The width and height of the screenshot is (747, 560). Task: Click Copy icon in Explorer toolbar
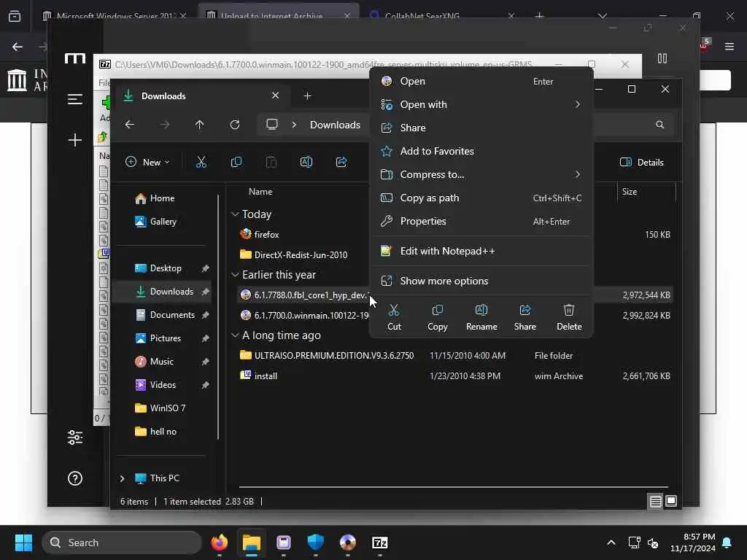click(x=236, y=163)
